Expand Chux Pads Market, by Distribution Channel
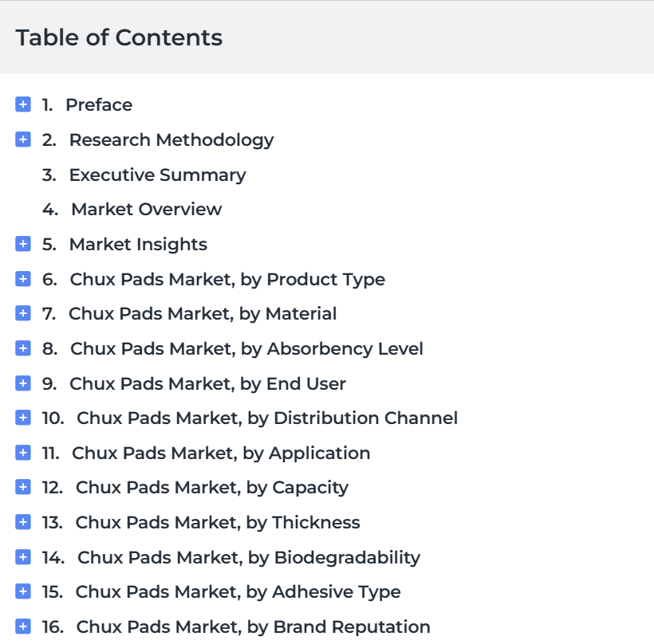 (x=23, y=418)
